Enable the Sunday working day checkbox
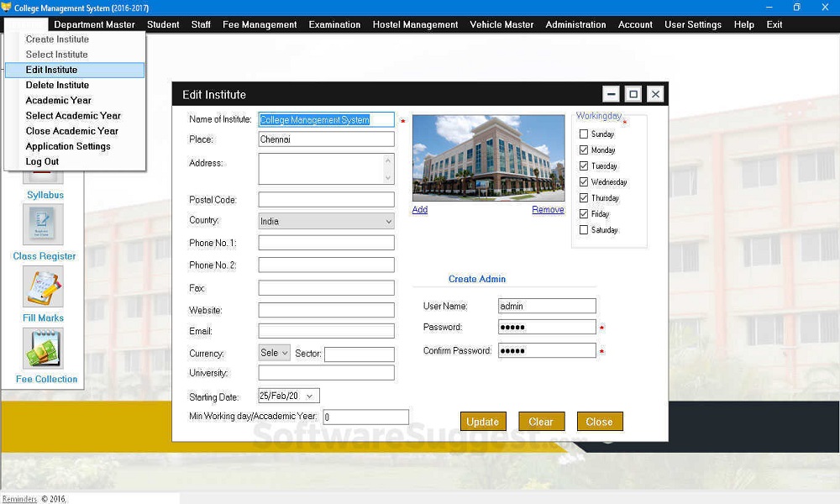This screenshot has width=840, height=504. point(584,134)
